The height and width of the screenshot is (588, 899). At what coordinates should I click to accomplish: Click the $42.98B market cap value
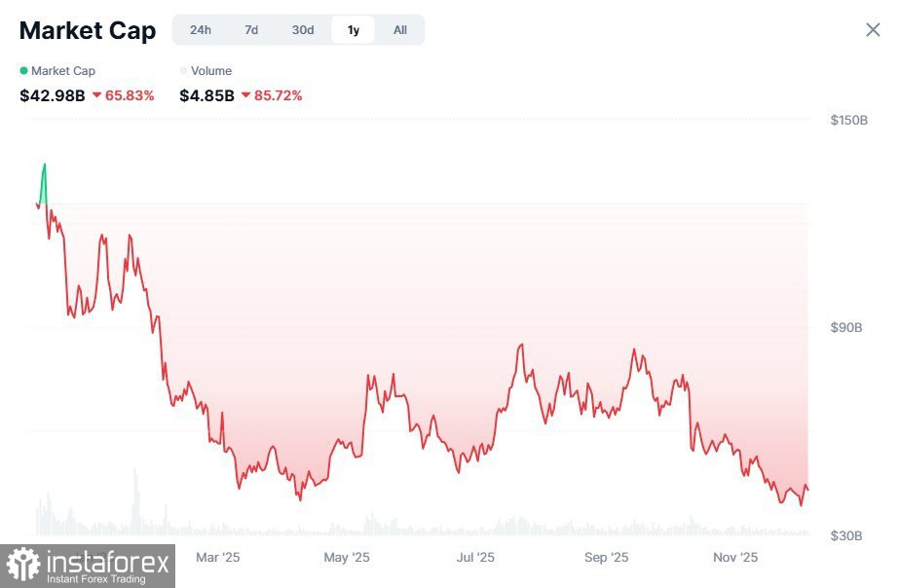pyautogui.click(x=53, y=95)
